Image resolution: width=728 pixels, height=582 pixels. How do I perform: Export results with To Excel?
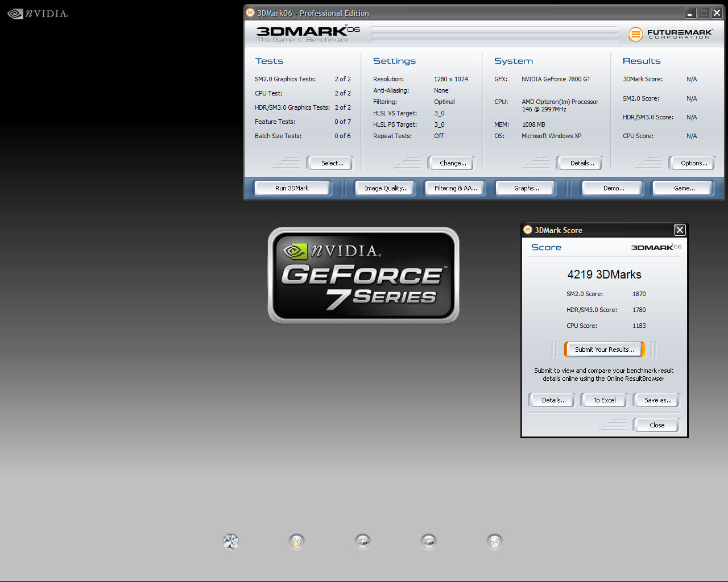click(604, 400)
